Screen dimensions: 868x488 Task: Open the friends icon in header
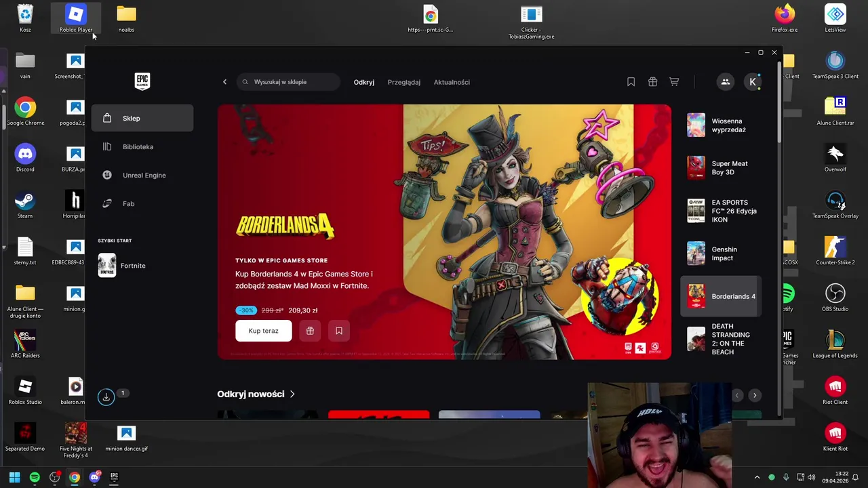(725, 82)
